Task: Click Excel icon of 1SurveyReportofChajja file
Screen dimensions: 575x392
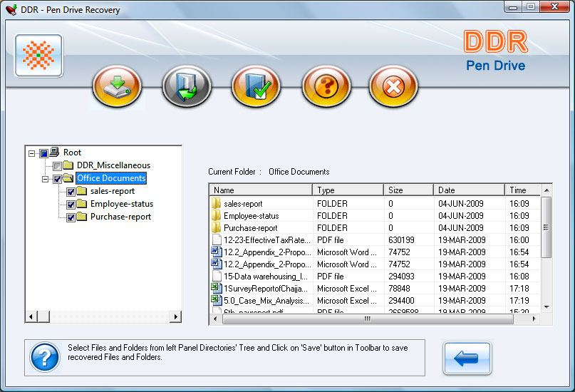Action: click(217, 288)
